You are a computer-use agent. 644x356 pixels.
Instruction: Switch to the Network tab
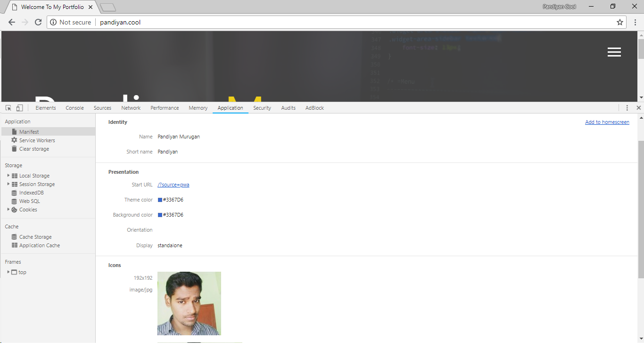(131, 108)
